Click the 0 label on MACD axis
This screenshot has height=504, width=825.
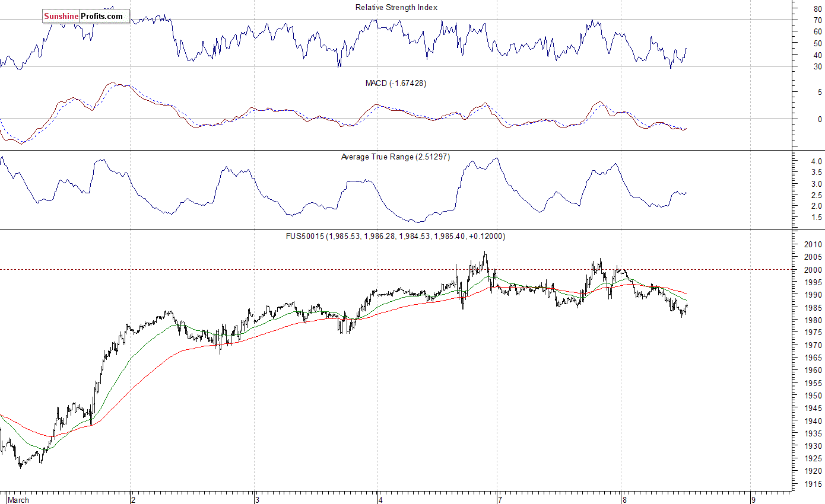820,119
